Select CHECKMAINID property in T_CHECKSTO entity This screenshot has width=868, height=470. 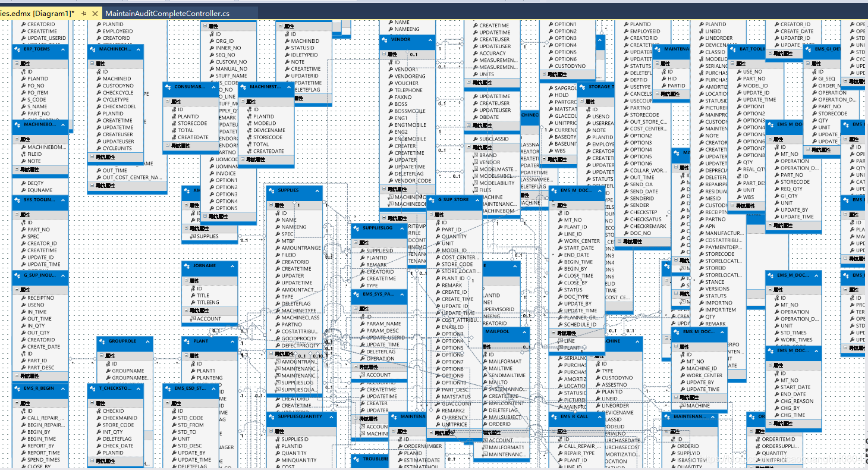(x=119, y=418)
